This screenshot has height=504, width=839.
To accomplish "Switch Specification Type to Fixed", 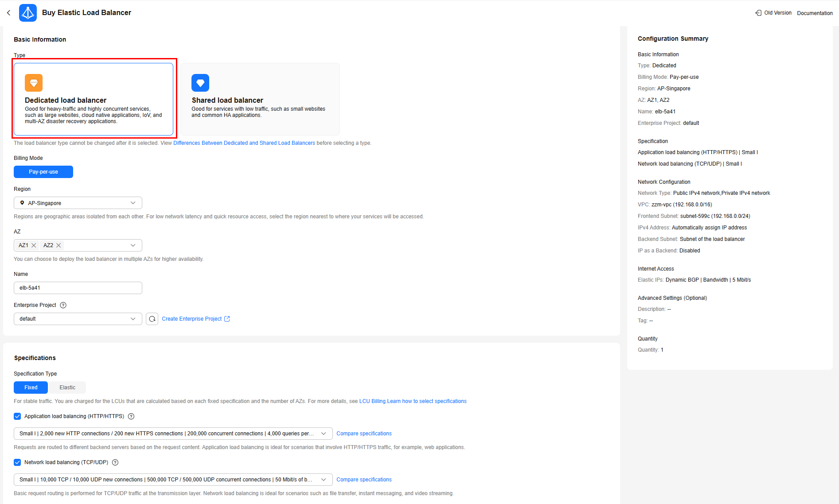I will [x=31, y=388].
